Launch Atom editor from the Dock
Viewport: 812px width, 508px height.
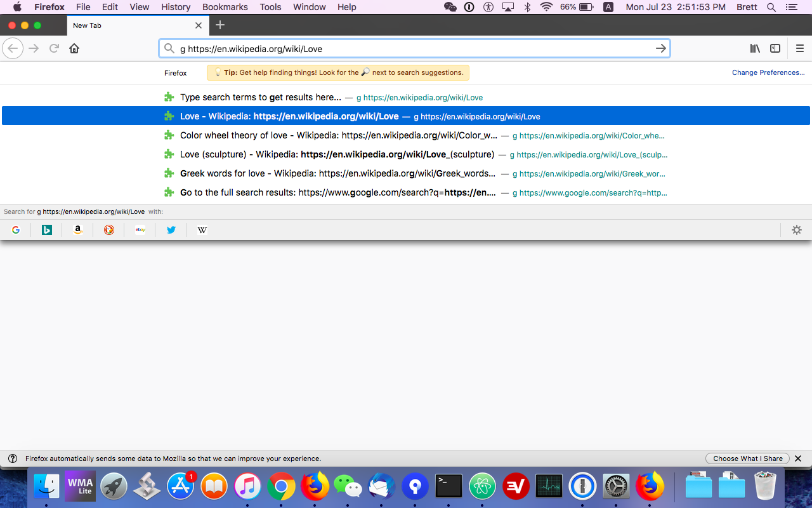point(482,487)
